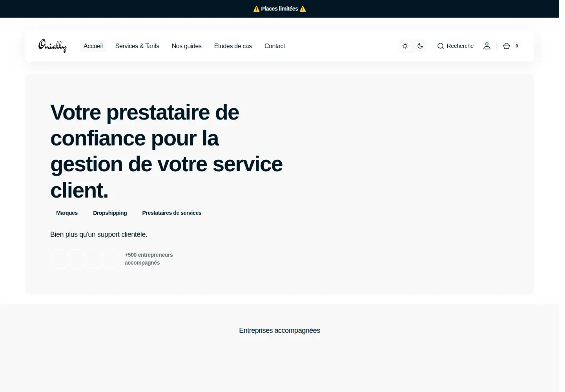Click the Places limitées announcement banner

point(280,9)
